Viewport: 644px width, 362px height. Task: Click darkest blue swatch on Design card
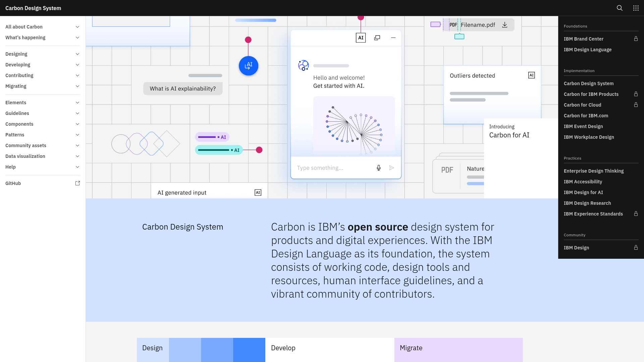(x=249, y=350)
